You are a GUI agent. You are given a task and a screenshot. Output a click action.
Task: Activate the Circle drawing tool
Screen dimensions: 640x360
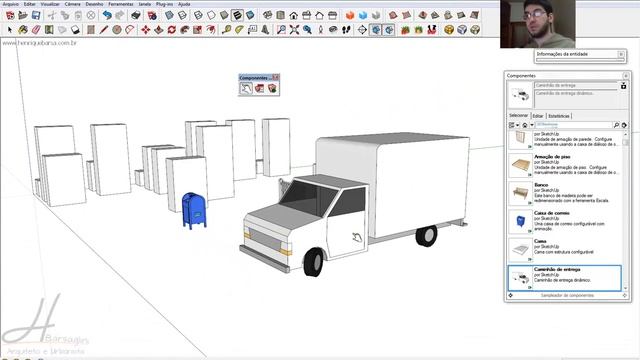tap(117, 30)
